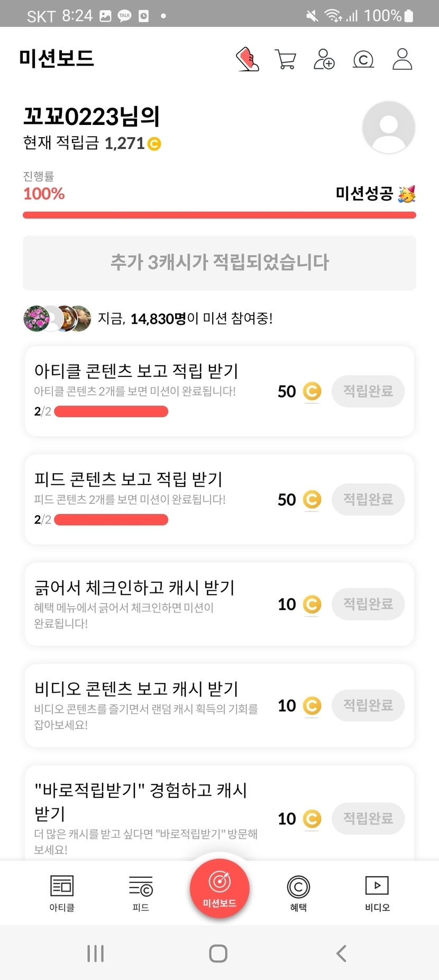Open the 비디오 tab

coord(377,893)
